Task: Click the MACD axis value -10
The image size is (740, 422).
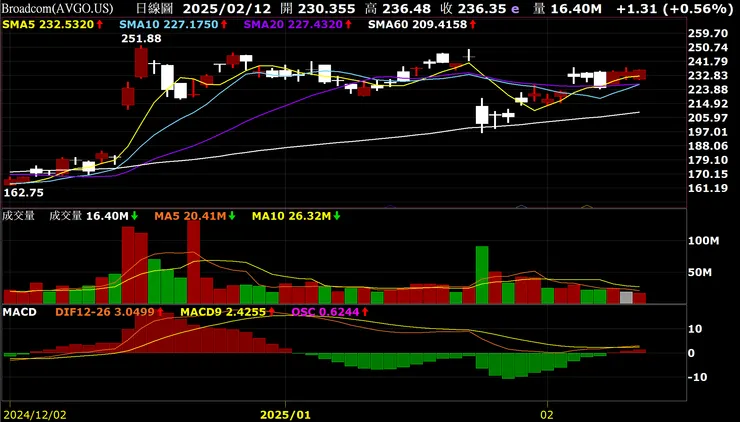Action: click(x=697, y=377)
